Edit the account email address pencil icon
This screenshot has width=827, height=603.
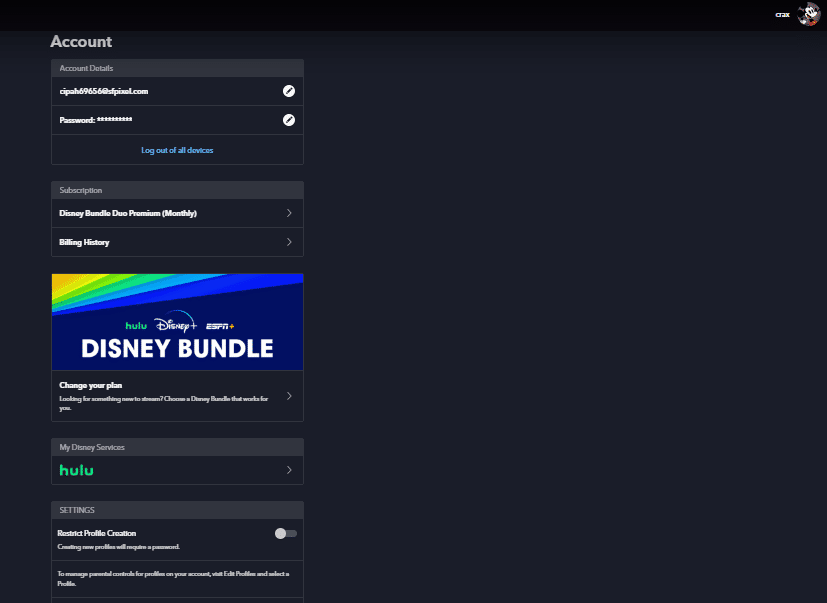coord(289,91)
